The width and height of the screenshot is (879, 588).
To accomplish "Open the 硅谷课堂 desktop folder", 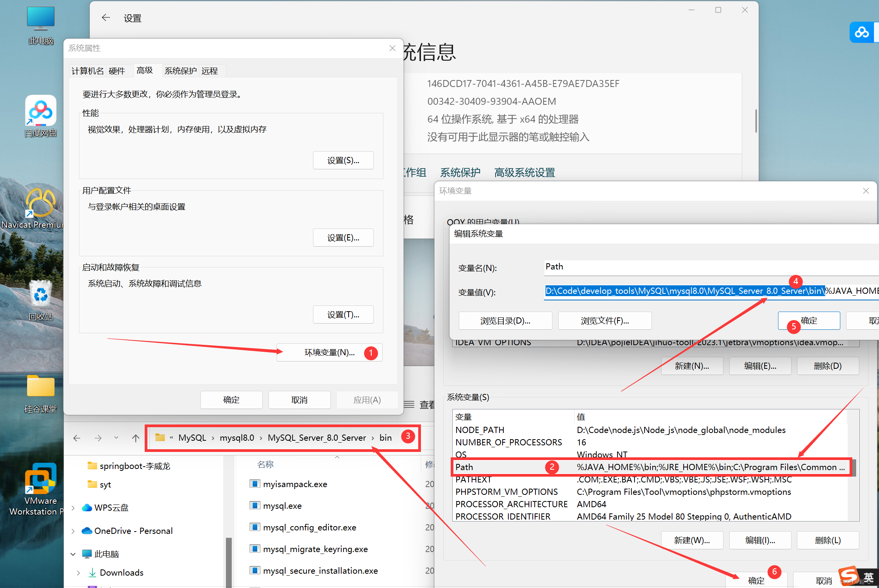I will pos(41,387).
